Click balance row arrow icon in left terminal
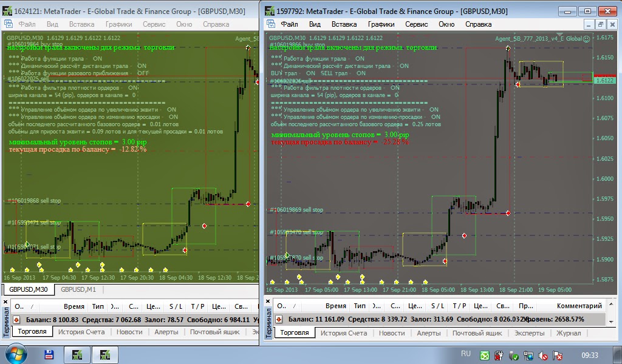Image resolution: width=622 pixels, height=364 pixels. point(16,319)
